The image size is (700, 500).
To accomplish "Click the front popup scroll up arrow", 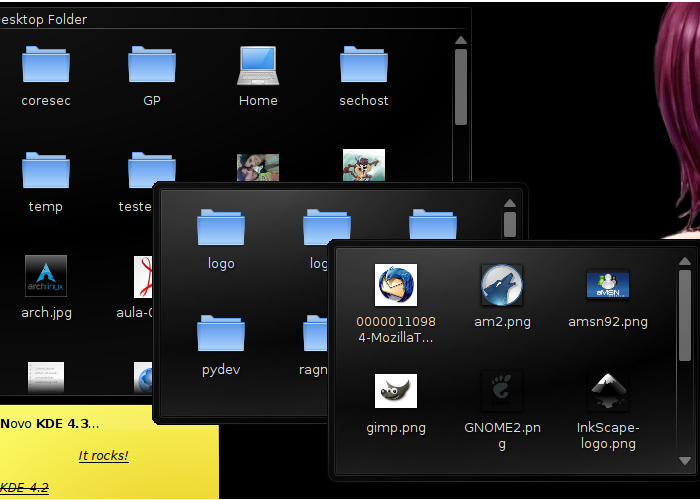I will pos(685,261).
